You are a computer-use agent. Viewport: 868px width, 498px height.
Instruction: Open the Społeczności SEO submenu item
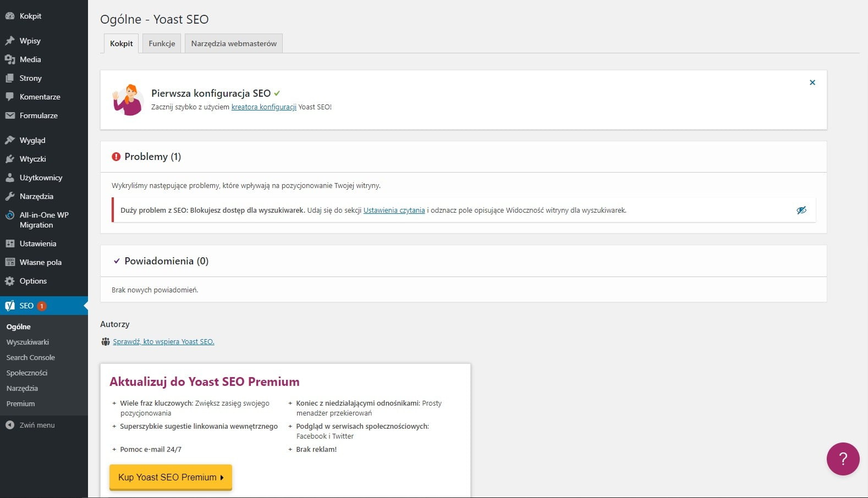(27, 373)
